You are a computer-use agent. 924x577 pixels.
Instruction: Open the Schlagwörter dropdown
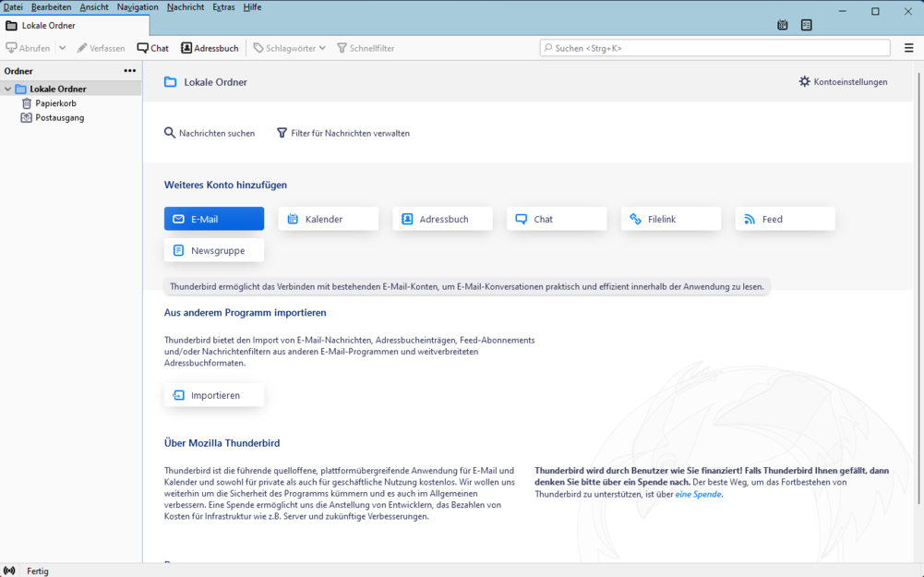click(x=290, y=48)
